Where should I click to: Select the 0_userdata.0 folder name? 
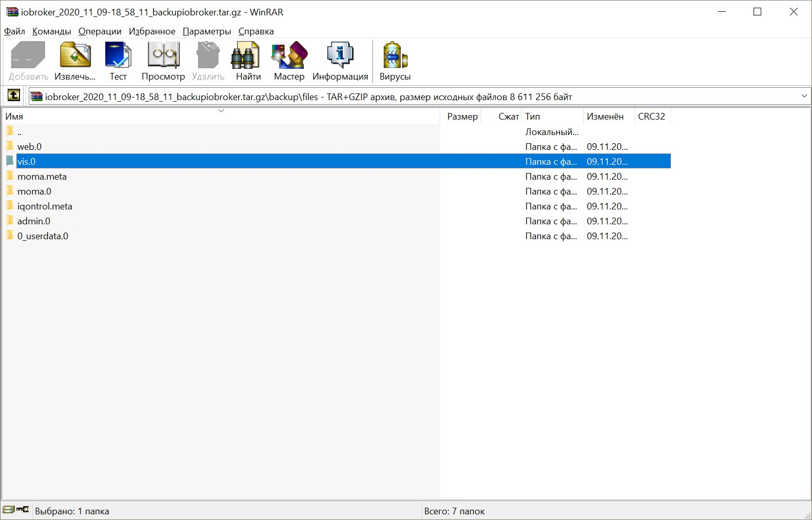tap(43, 236)
